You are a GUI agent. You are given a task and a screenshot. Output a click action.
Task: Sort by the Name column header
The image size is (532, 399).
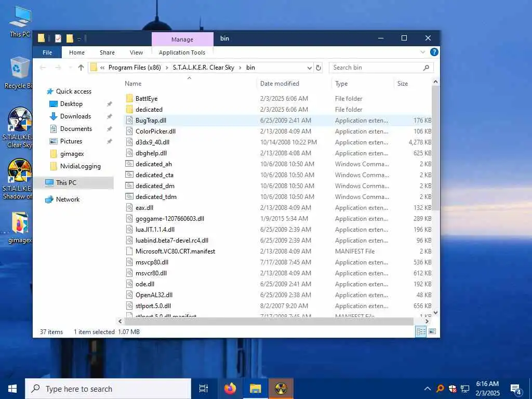pyautogui.click(x=133, y=84)
